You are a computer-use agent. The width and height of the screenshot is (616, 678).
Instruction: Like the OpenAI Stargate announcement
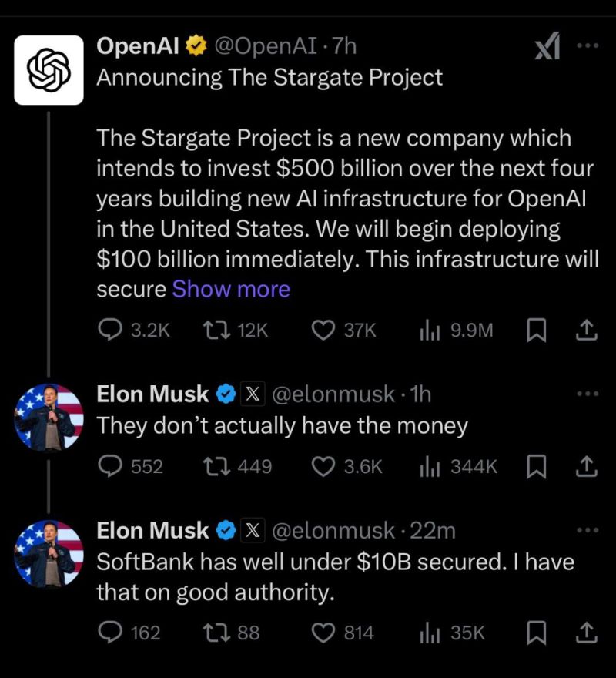pos(322,331)
